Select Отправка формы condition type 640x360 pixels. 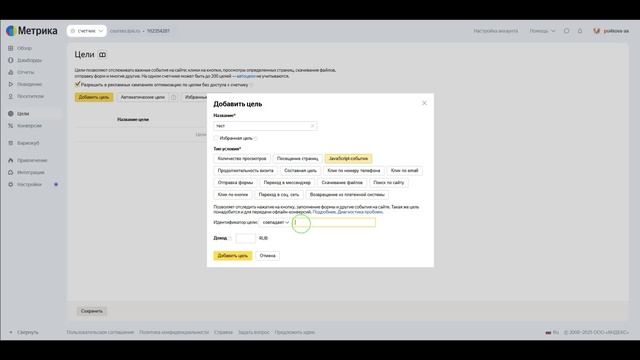235,182
